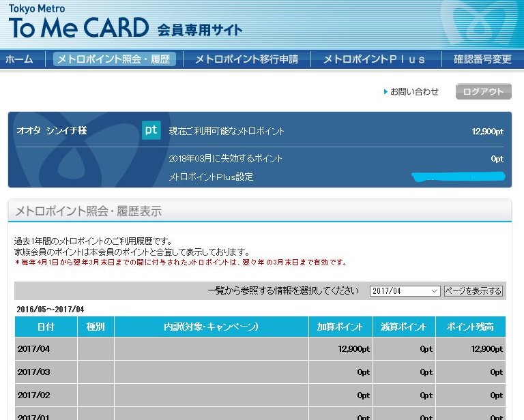
Task: Click メトロポイントPlus設定 label
Action: pyautogui.click(x=211, y=177)
